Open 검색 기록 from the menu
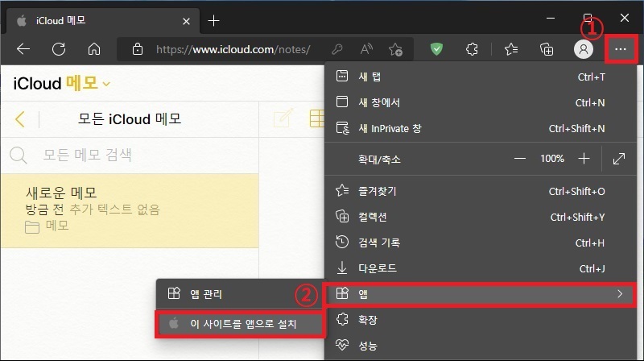644x361 pixels. pyautogui.click(x=481, y=243)
